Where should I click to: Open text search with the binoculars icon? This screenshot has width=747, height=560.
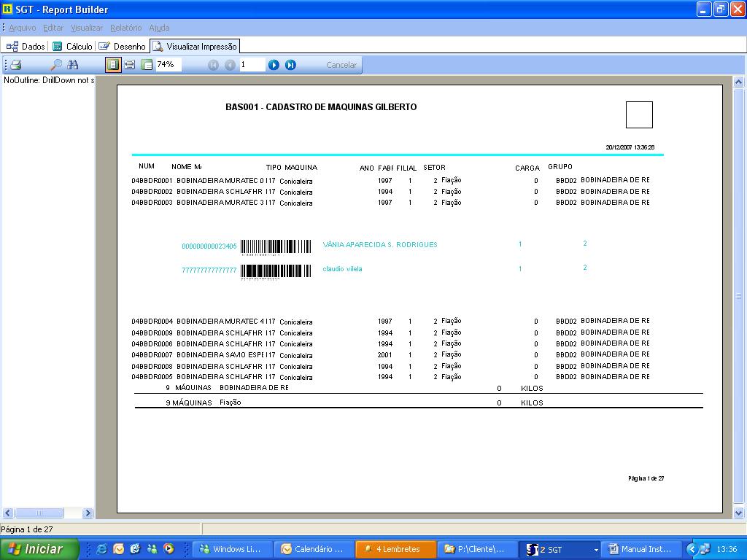point(73,65)
